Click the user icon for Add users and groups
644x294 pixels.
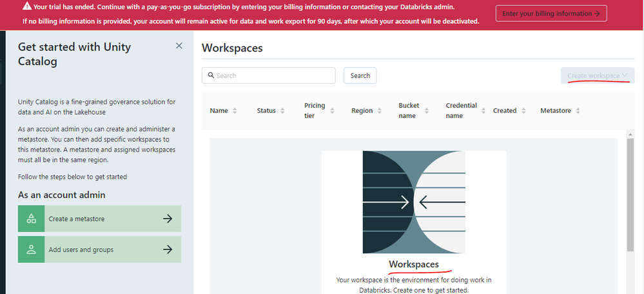(x=31, y=250)
